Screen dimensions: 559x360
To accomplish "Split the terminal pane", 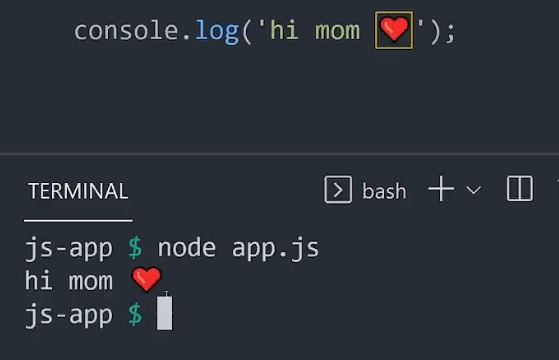I will tap(520, 189).
